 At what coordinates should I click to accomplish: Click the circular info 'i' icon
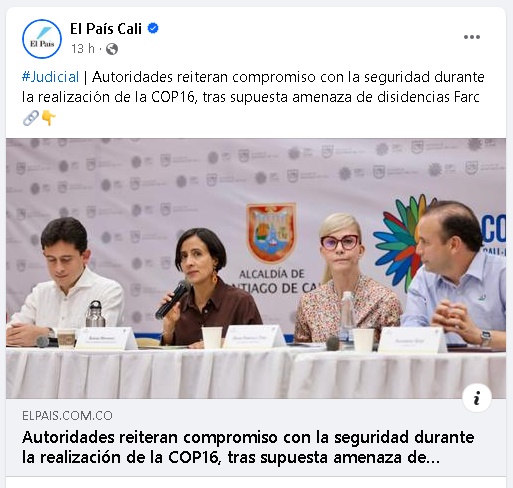tap(477, 398)
